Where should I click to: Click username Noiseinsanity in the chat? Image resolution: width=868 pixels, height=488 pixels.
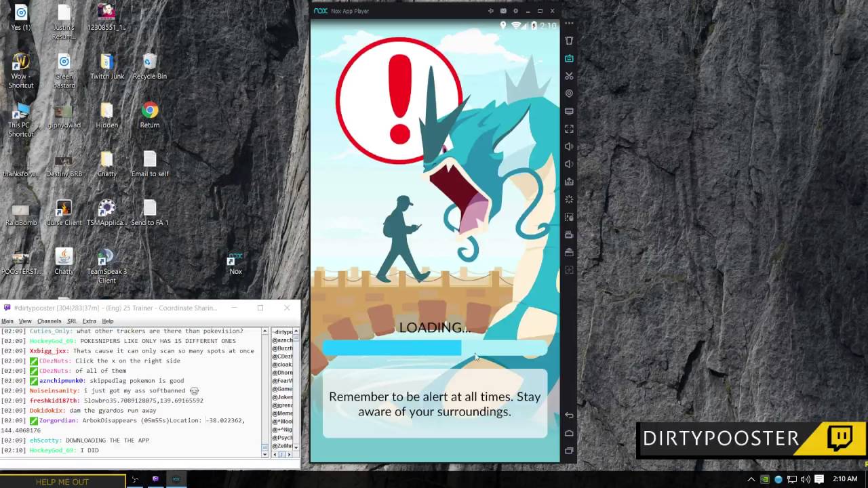coord(54,390)
